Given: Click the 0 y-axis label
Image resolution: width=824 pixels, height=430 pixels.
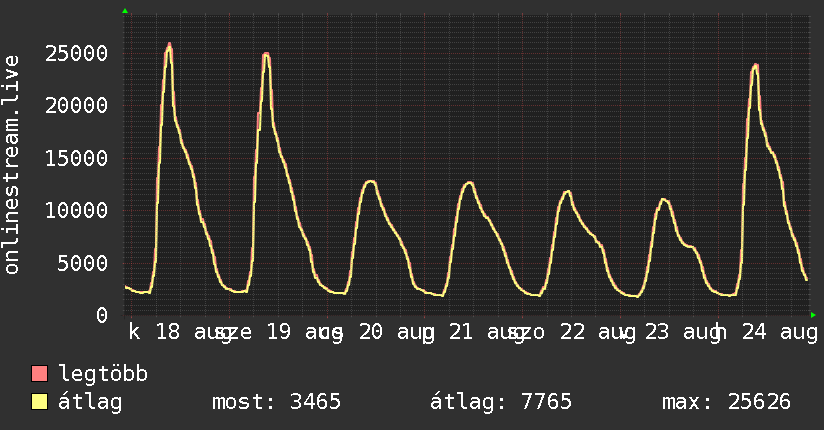Looking at the screenshot, I should (102, 315).
